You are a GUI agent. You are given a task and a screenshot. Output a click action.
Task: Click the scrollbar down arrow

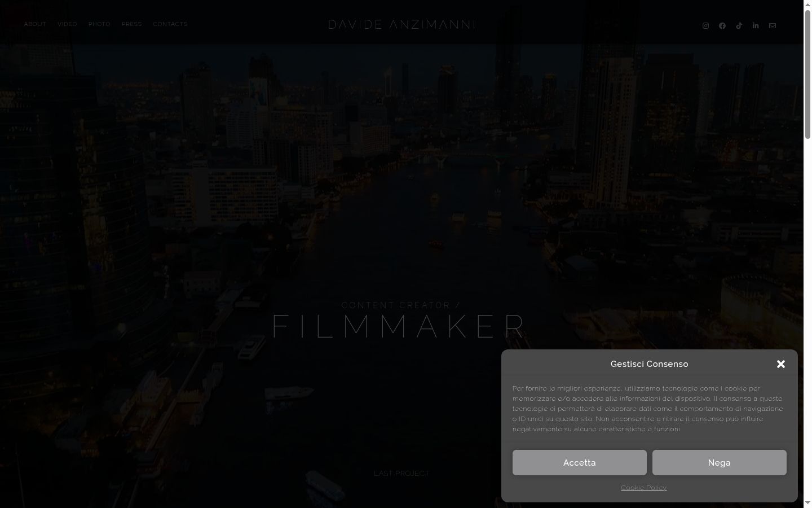click(807, 503)
